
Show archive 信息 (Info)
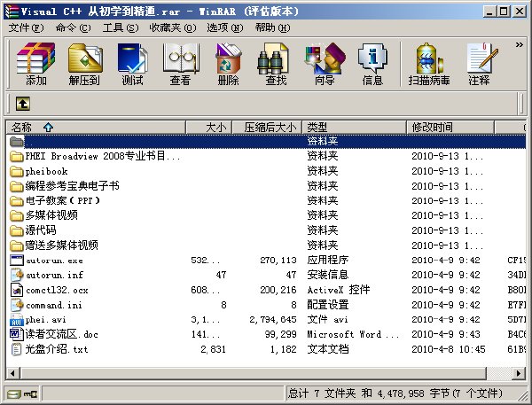click(x=372, y=64)
